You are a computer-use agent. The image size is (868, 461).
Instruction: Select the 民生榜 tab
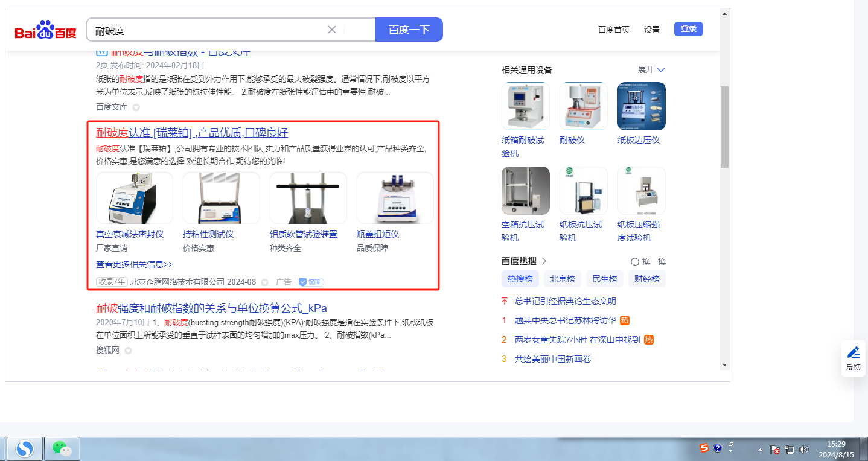(x=605, y=279)
